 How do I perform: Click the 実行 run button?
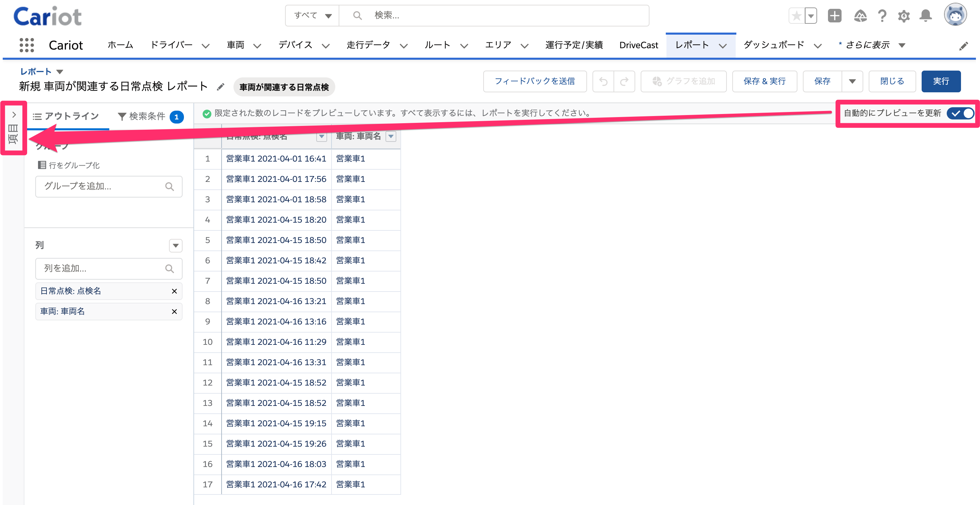click(941, 81)
